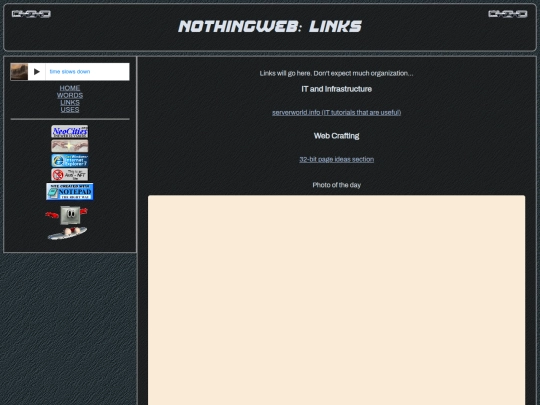
Task: Open the "time slows down" track title
Action: [70, 72]
